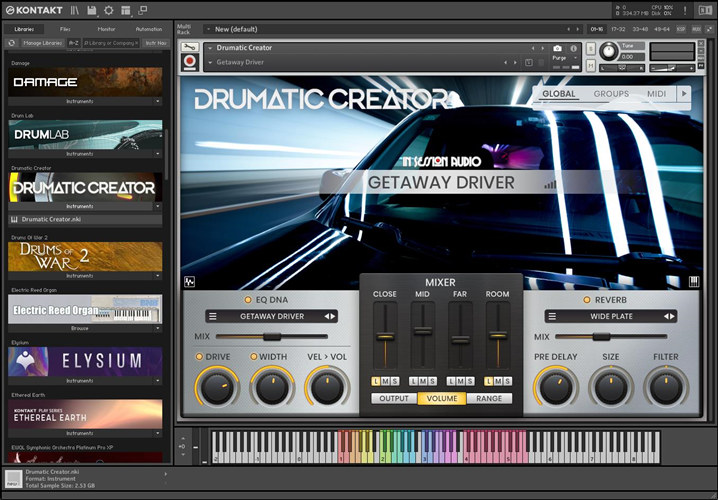Image resolution: width=718 pixels, height=500 pixels.
Task: Click the keyboard icon at lower right of artwork
Action: (x=695, y=281)
